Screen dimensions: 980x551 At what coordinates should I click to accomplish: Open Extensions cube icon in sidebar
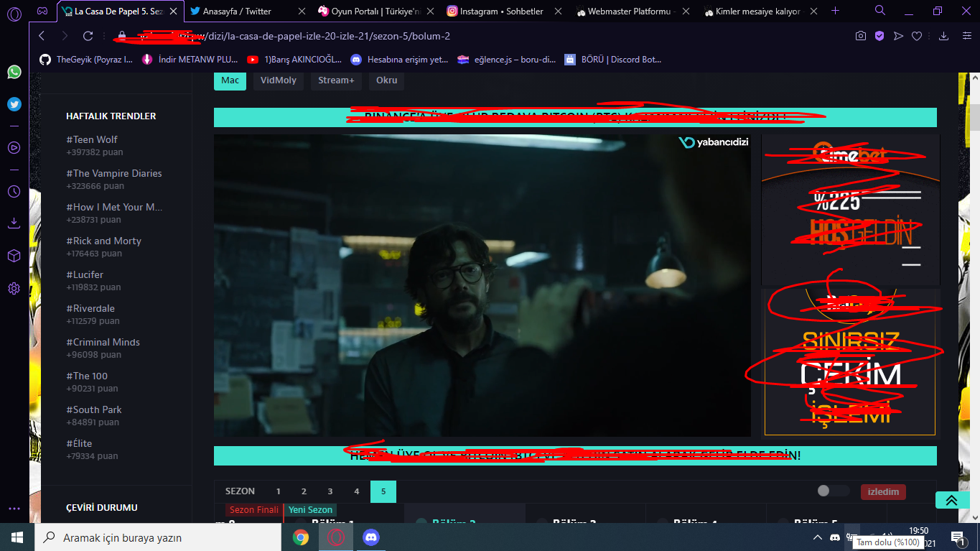coord(14,256)
